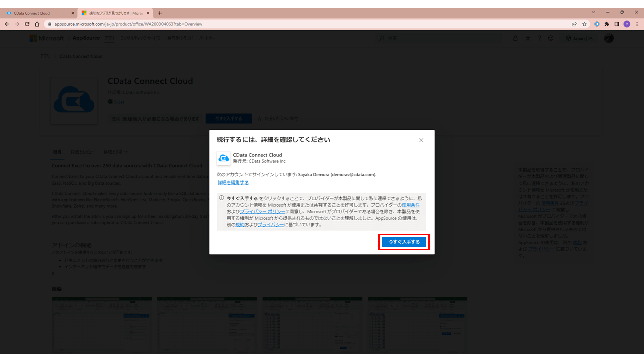Open the AppSource プライバシー link in the dialog's last line

point(271,225)
